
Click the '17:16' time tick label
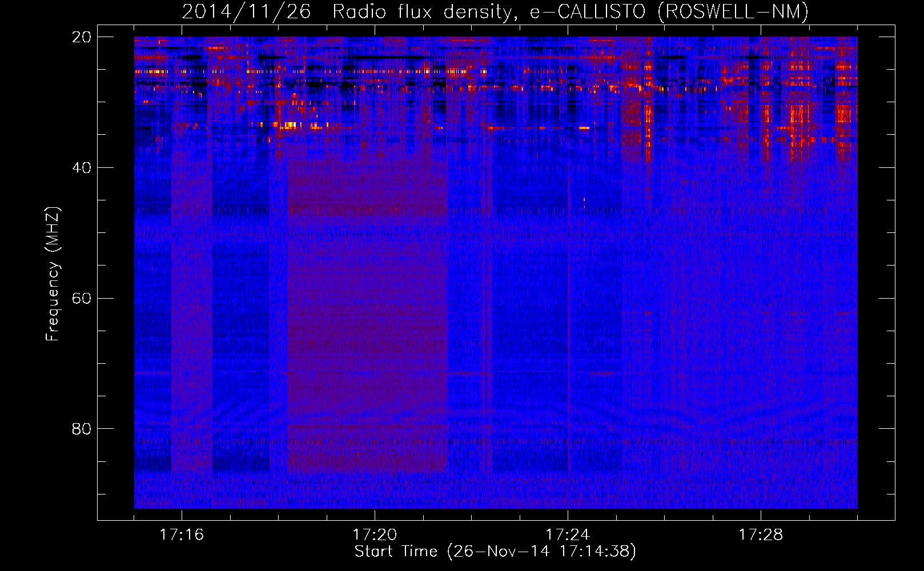coord(182,535)
